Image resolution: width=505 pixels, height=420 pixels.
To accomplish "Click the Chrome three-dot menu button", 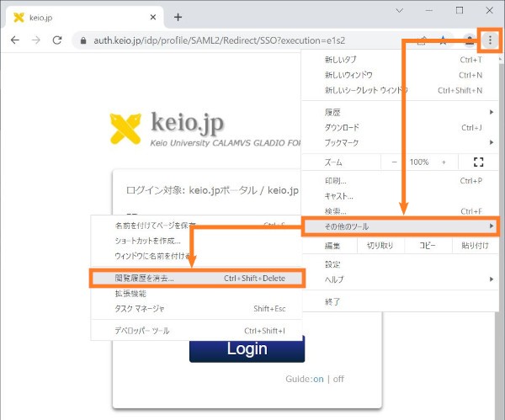I will tap(490, 40).
